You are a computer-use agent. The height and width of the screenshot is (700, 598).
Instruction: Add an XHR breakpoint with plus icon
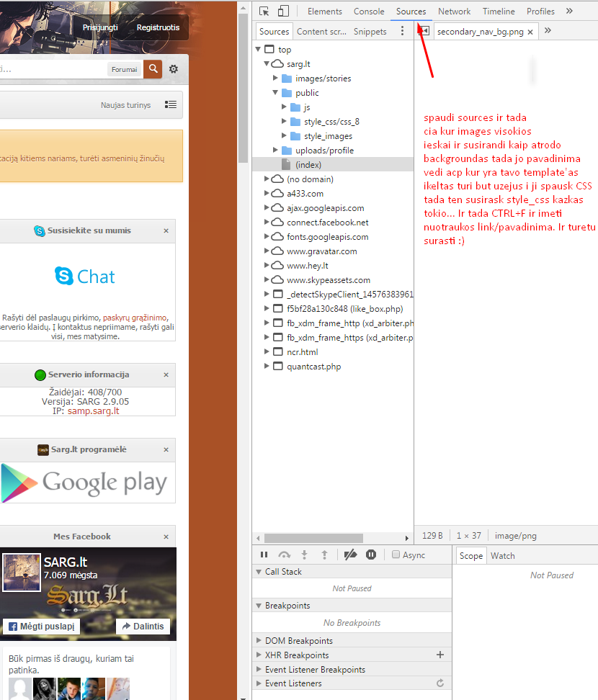[440, 655]
